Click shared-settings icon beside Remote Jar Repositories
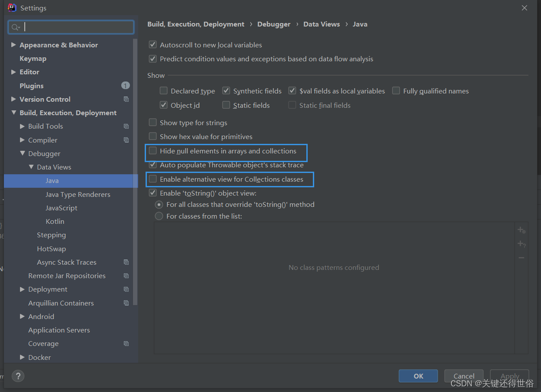This screenshot has width=541, height=392. [126, 276]
